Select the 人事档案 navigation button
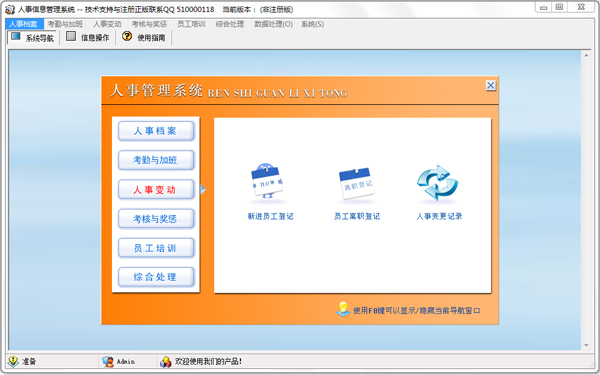 click(156, 131)
